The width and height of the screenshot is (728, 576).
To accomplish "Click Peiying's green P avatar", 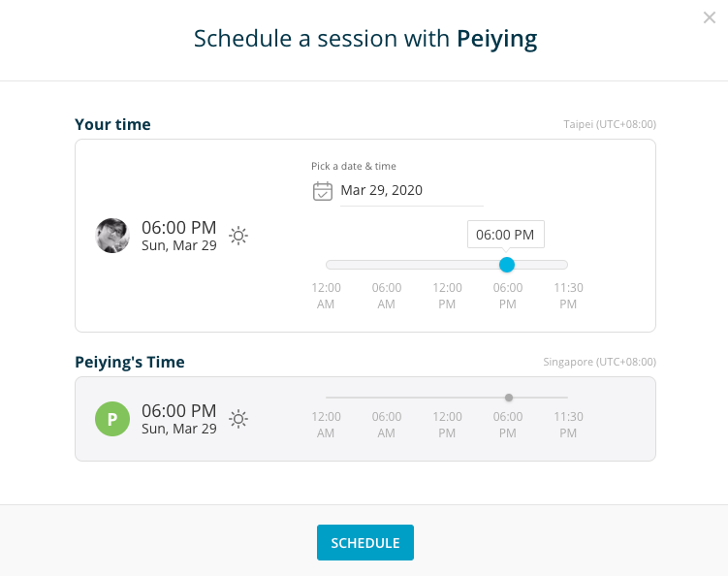I will 112,419.
